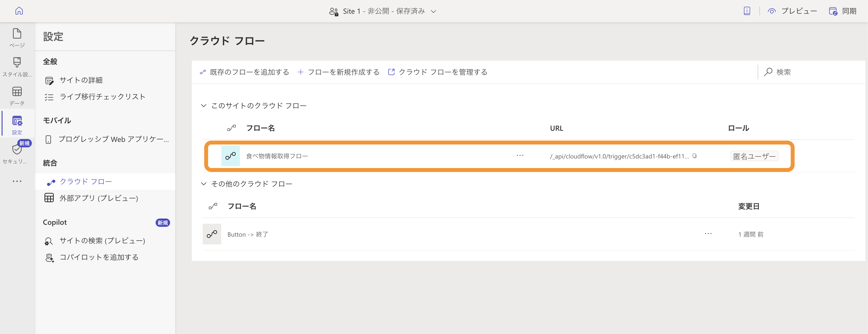Open more options for 食べ物情報取得フロー

[520, 155]
